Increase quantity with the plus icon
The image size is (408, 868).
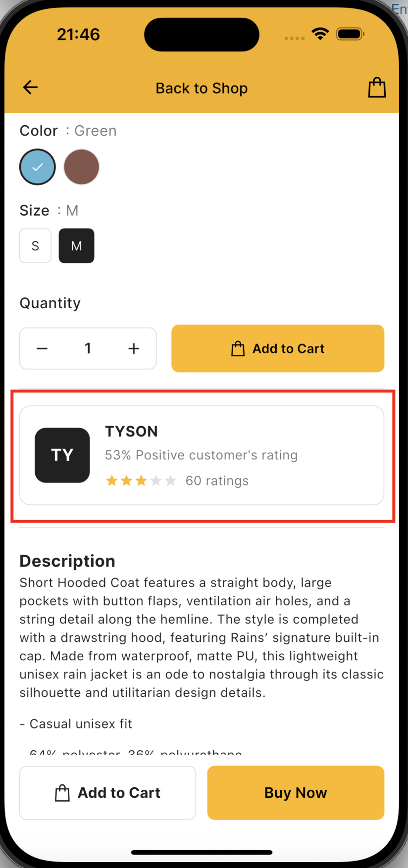click(134, 348)
